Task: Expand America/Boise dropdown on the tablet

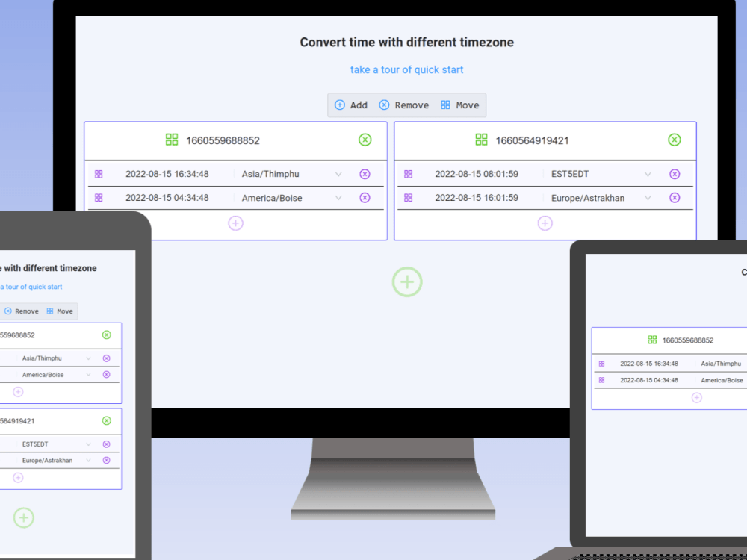Action: point(88,375)
